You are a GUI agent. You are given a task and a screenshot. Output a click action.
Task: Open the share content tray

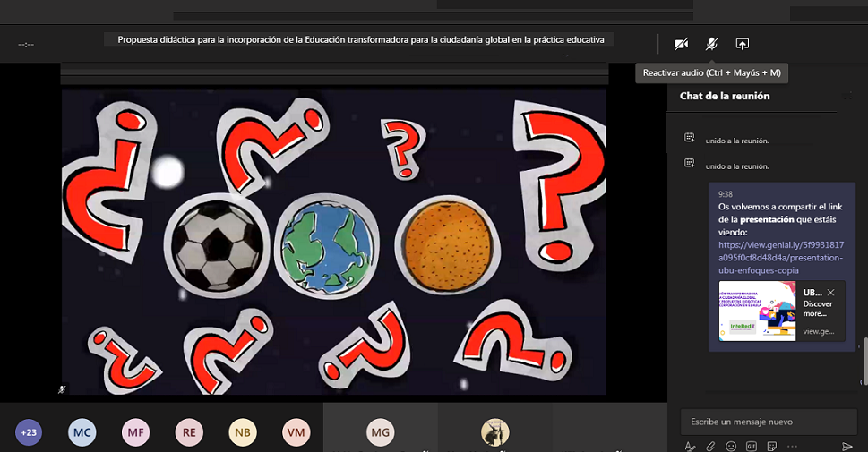(742, 44)
